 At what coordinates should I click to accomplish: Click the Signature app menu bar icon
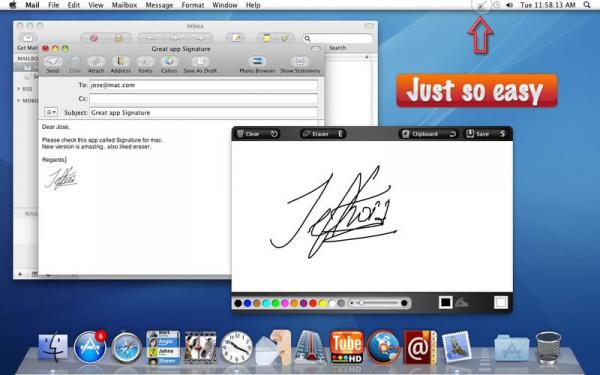click(482, 5)
